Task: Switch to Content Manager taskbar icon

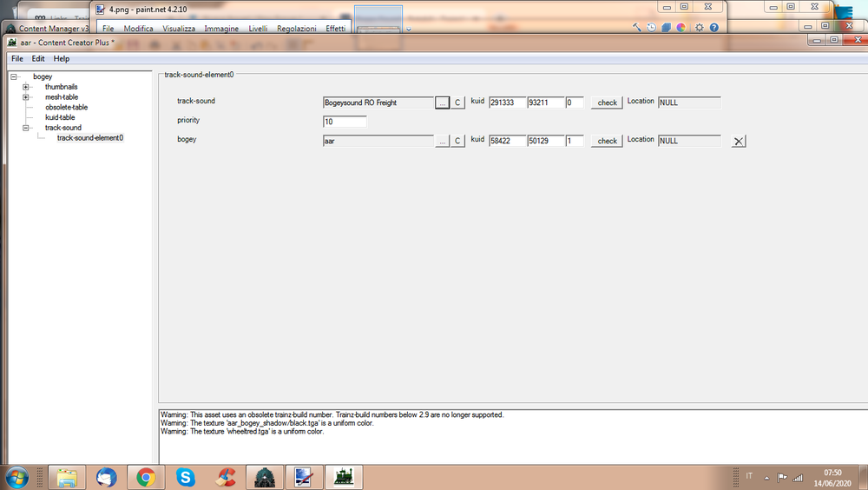Action: [x=265, y=477]
